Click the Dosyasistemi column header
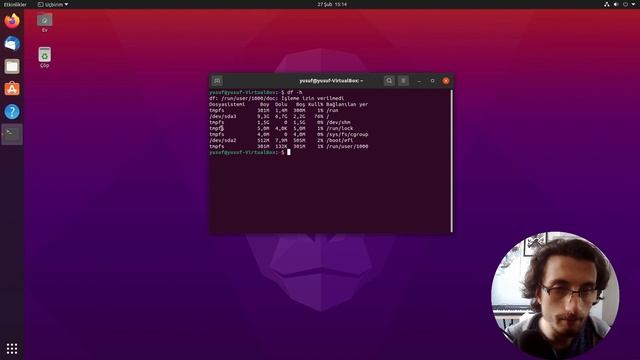Image resolution: width=640 pixels, height=360 pixels. [227, 104]
